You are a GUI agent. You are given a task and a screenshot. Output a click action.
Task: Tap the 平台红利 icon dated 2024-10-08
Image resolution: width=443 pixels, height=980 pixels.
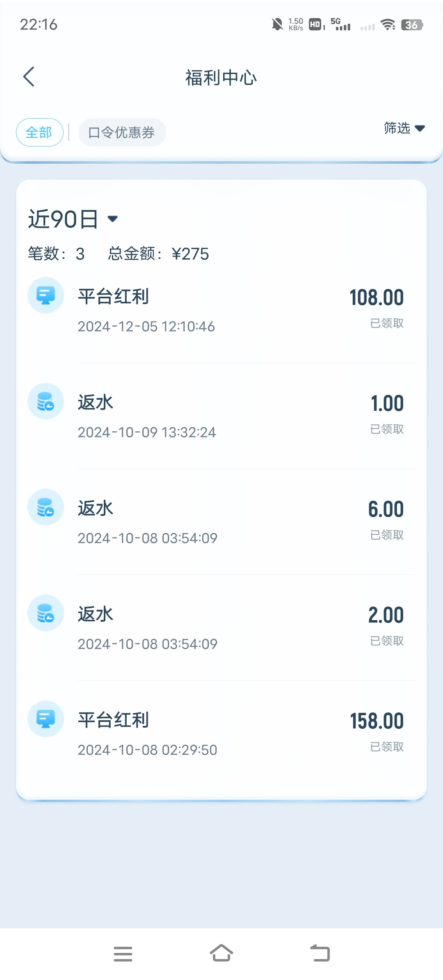46,719
